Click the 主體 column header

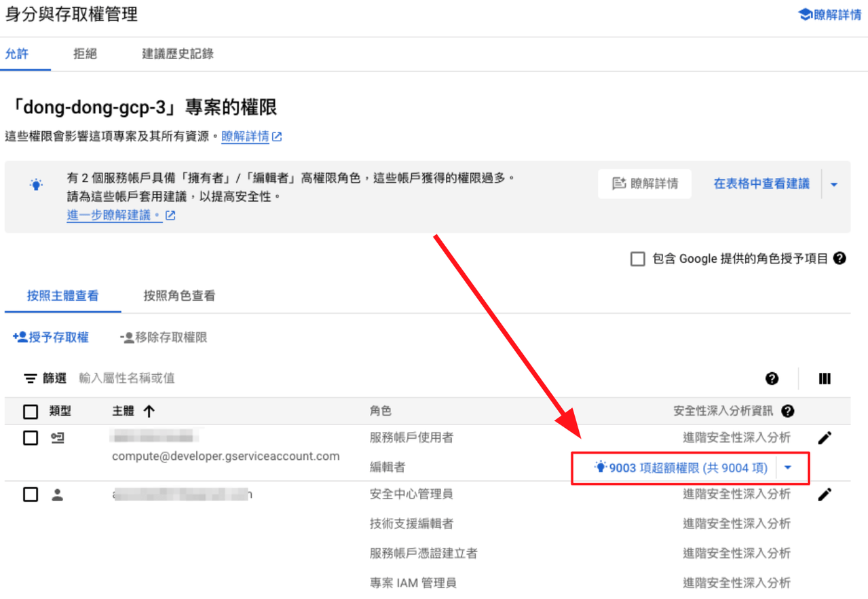[x=123, y=411]
